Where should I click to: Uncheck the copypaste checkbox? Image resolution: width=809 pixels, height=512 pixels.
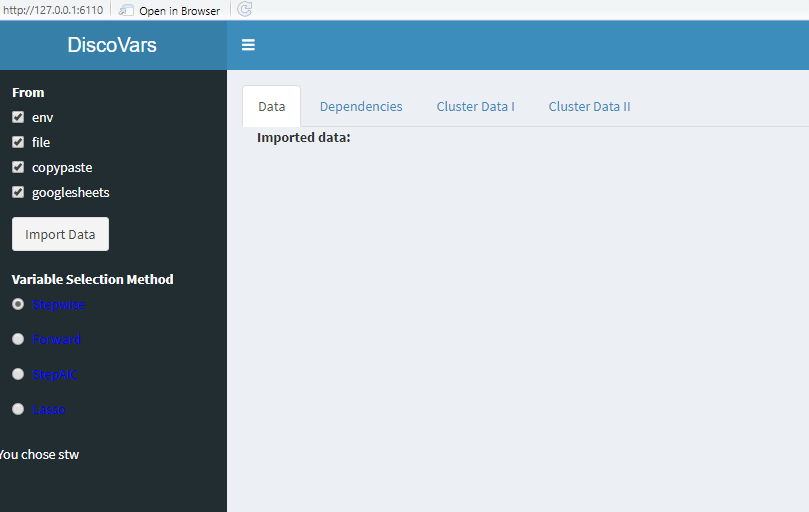(18, 167)
